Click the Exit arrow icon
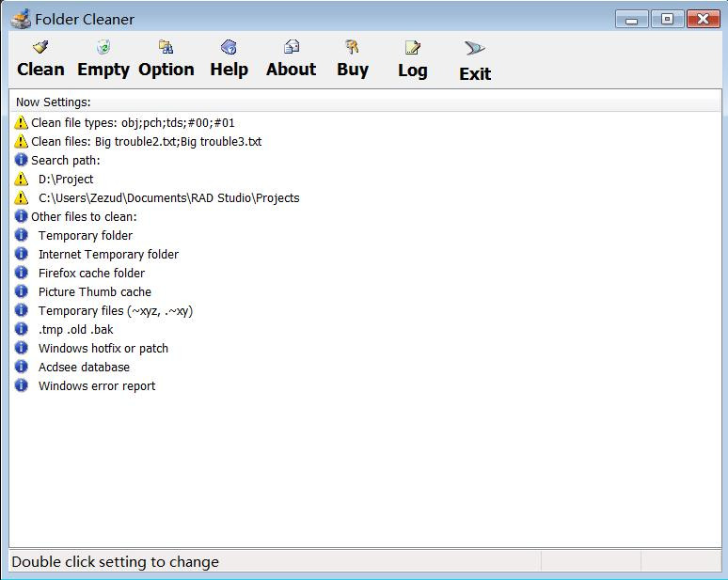The width and height of the screenshot is (728, 580). pyautogui.click(x=474, y=48)
